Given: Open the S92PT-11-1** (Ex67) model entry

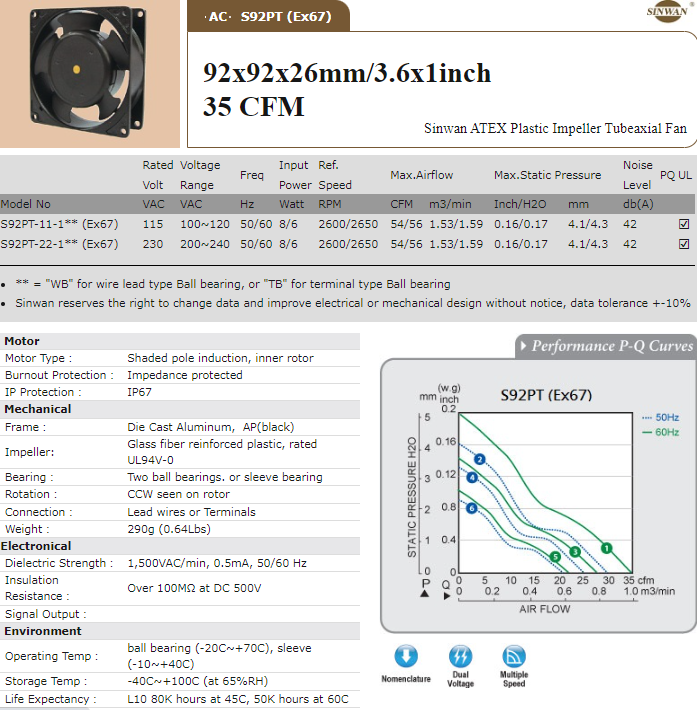Looking at the screenshot, I should pyautogui.click(x=59, y=225).
